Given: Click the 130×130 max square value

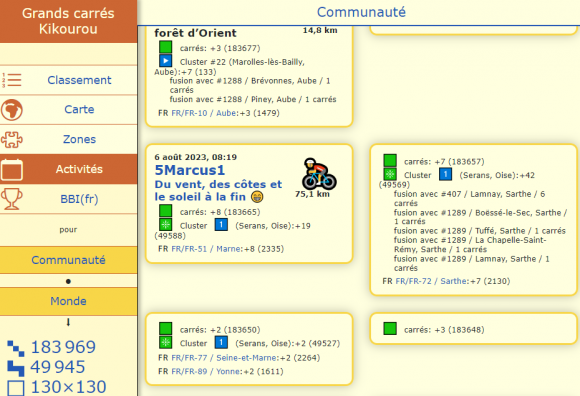Looking at the screenshot, I should [68, 387].
